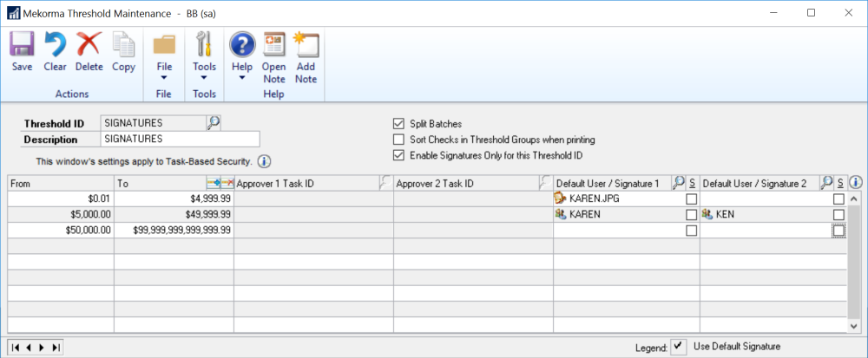Select the $99,999,999,999,999.99 To cell
Image resolution: width=868 pixels, height=358 pixels.
pyautogui.click(x=174, y=231)
